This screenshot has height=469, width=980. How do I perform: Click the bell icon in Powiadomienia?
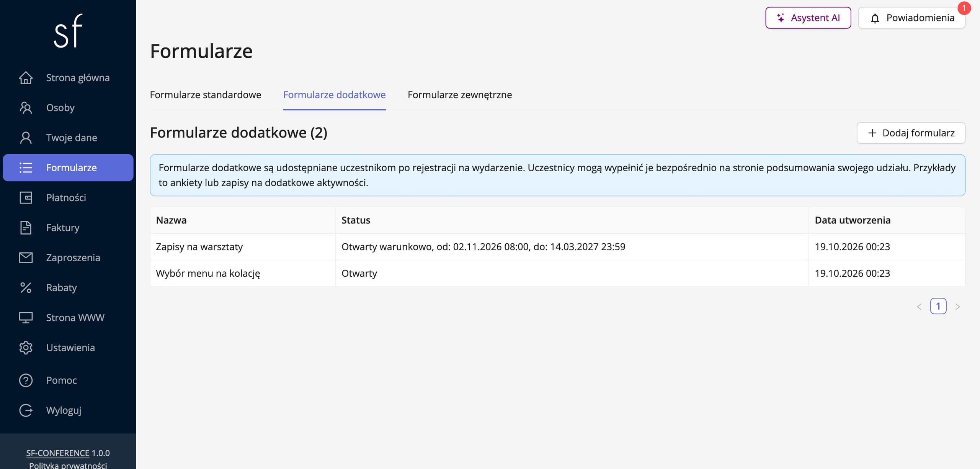click(x=875, y=18)
